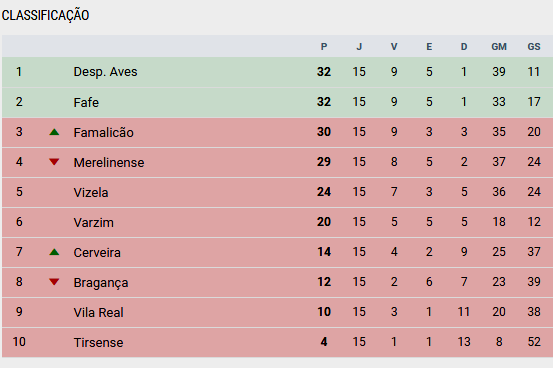Click the J games column header
Viewport: 553px width, 368px height.
tap(359, 47)
